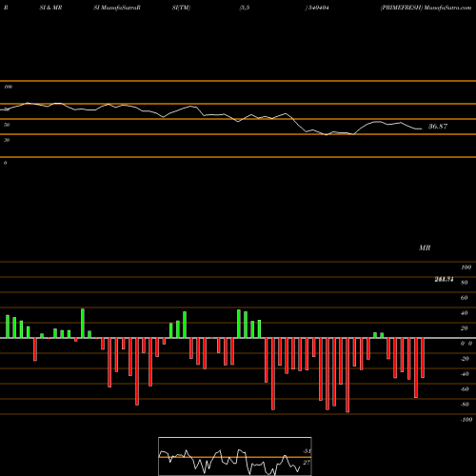Click the (PRIMEFRESH) MunafaSutra.com title text
Screen dimensions: 476x476
[426, 8]
